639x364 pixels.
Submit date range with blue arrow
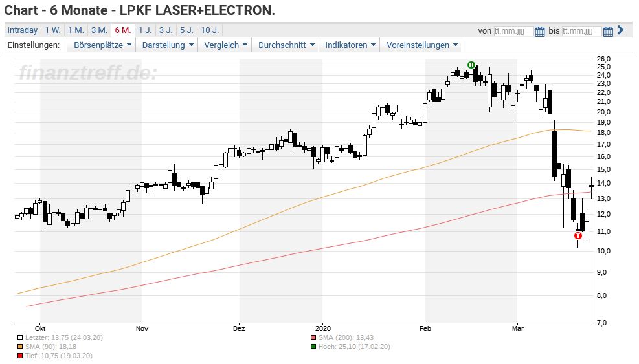620,30
